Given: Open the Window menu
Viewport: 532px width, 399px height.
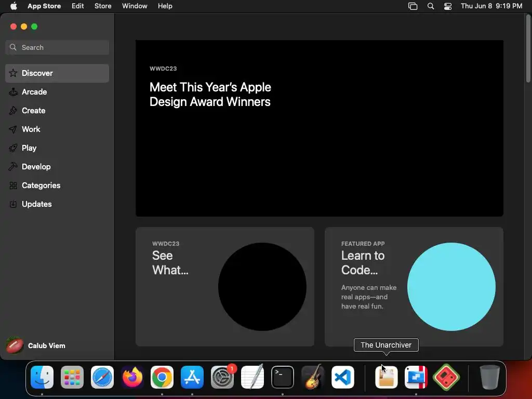Looking at the screenshot, I should 135,6.
